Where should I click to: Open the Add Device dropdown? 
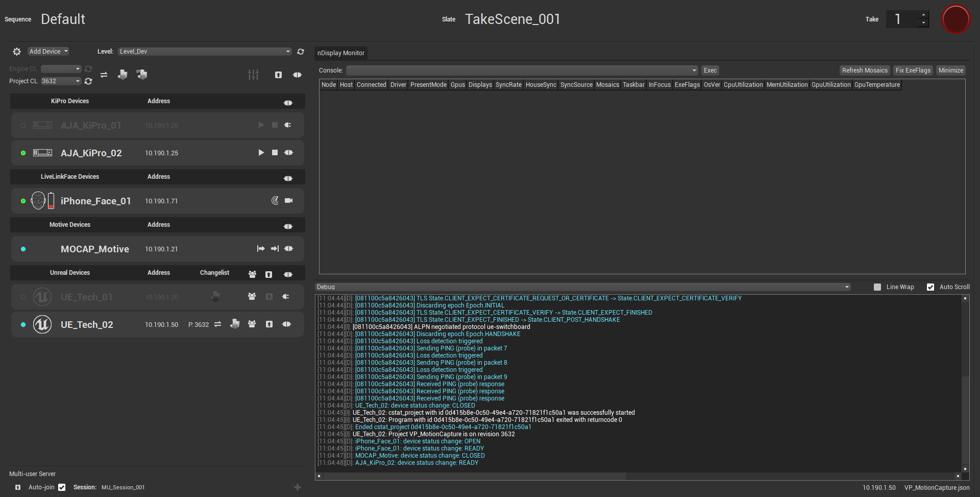48,52
